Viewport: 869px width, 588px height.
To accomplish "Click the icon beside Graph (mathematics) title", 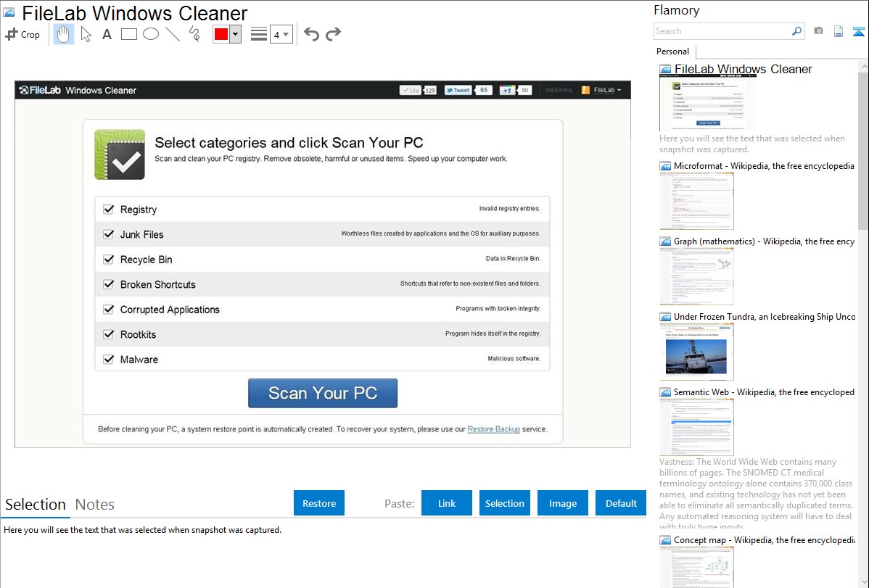I will pyautogui.click(x=665, y=241).
